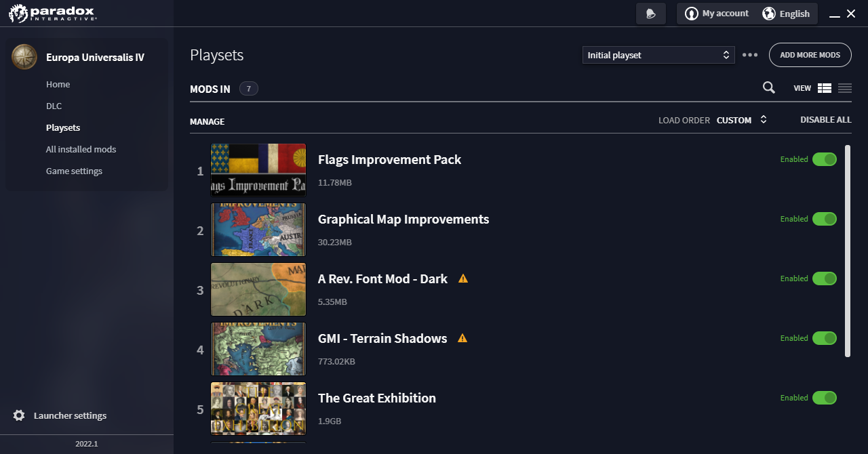Click GMI - Terrain Shadows thumbnail
The image size is (868, 454).
click(258, 349)
